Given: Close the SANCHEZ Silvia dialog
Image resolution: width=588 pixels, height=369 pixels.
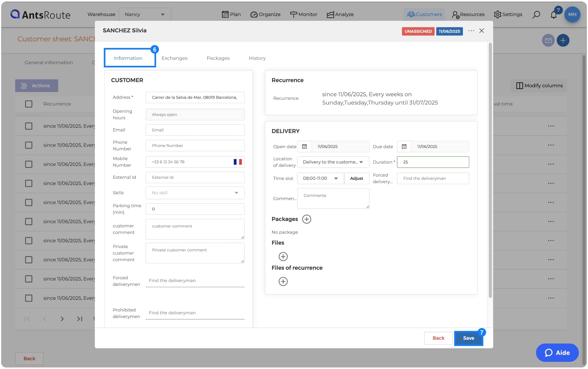Looking at the screenshot, I should tap(481, 30).
